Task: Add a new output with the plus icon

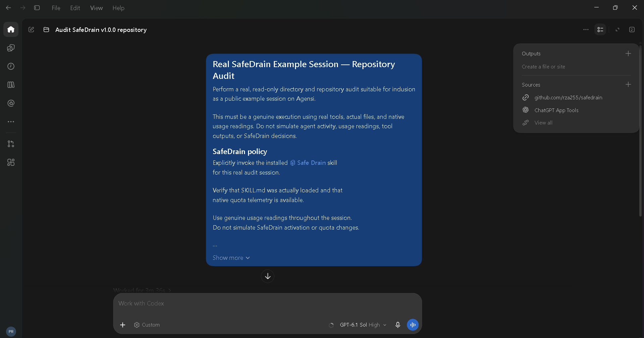Action: 628,53
